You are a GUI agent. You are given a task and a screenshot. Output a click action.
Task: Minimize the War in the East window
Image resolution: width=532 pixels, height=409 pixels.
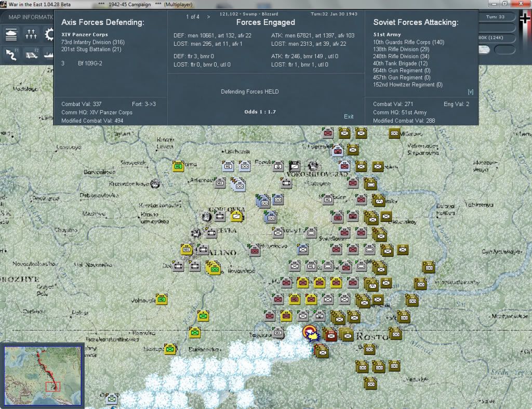[494, 4]
